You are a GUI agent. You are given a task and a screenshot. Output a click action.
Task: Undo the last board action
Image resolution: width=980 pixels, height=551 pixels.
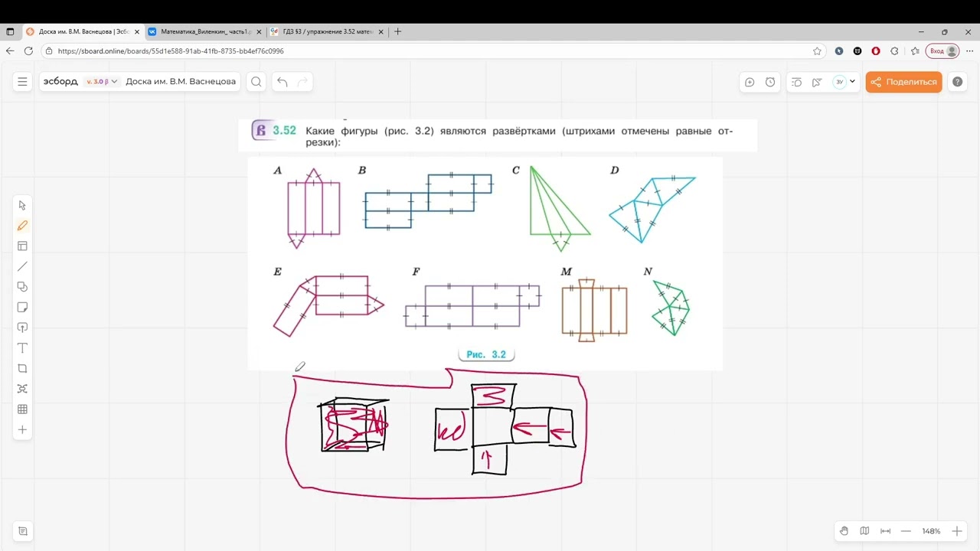tap(282, 82)
